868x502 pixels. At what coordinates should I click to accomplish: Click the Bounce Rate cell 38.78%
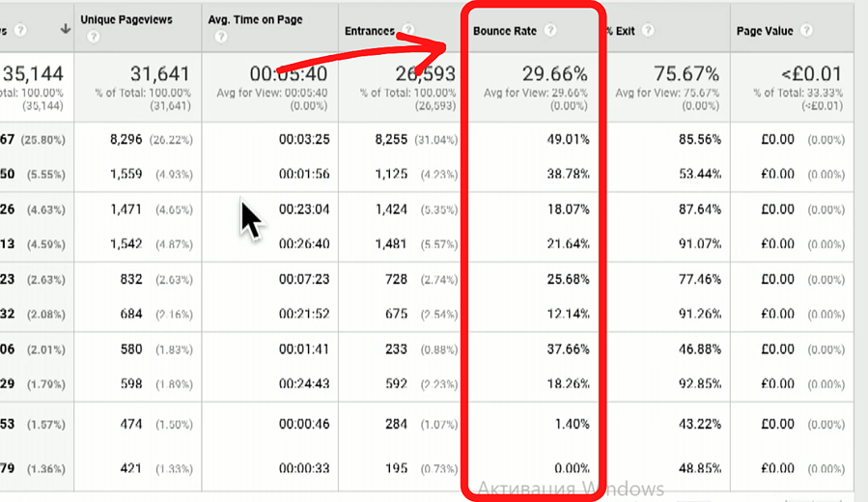(568, 175)
